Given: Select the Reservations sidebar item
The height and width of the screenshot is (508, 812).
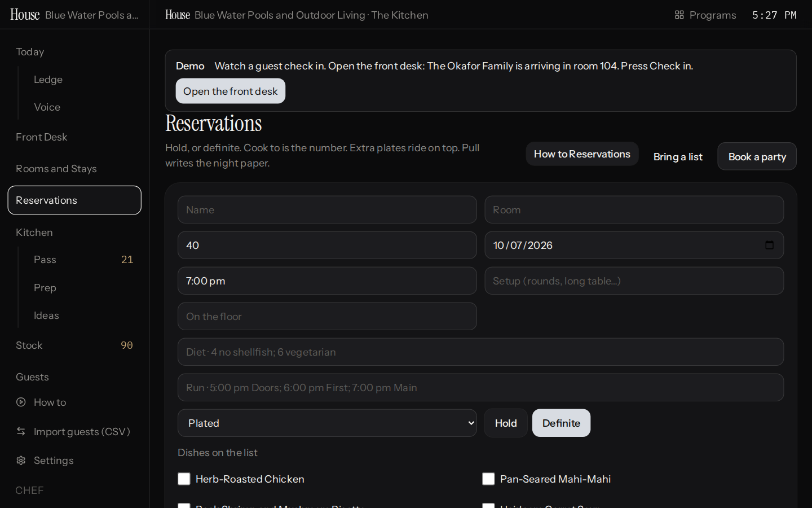Looking at the screenshot, I should [74, 200].
